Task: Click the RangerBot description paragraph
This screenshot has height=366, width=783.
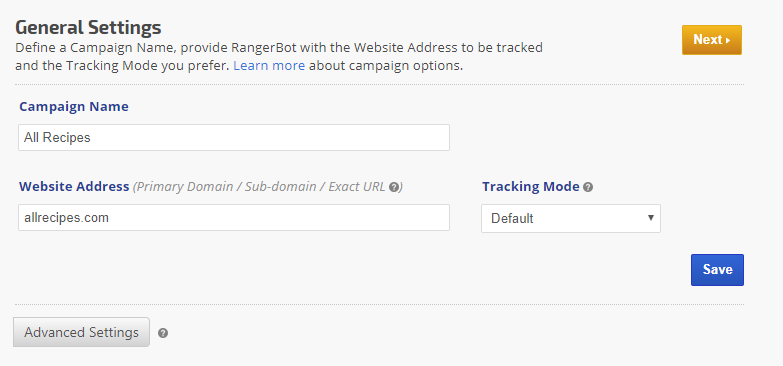Action: click(x=279, y=56)
